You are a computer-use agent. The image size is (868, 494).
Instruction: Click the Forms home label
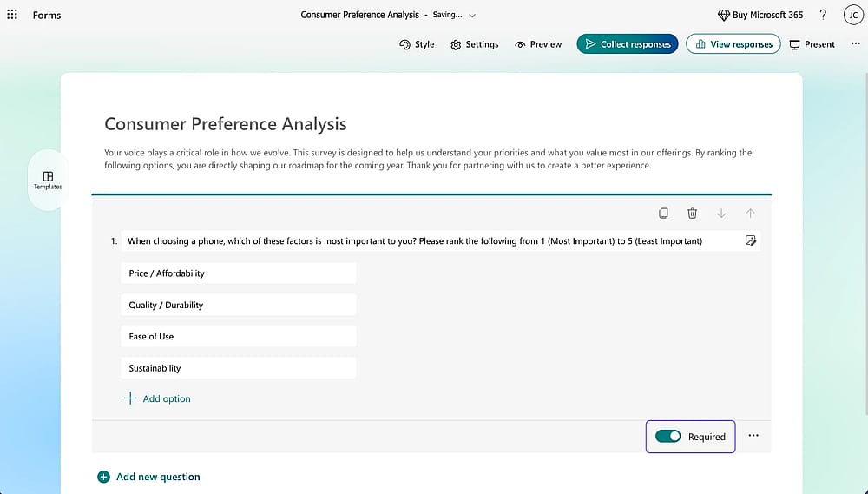coord(47,16)
